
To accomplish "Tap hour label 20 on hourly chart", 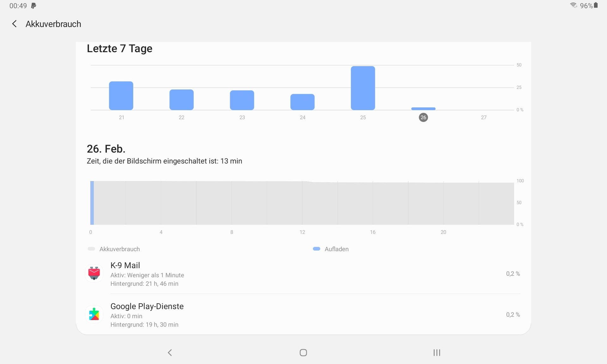I will click(x=443, y=232).
